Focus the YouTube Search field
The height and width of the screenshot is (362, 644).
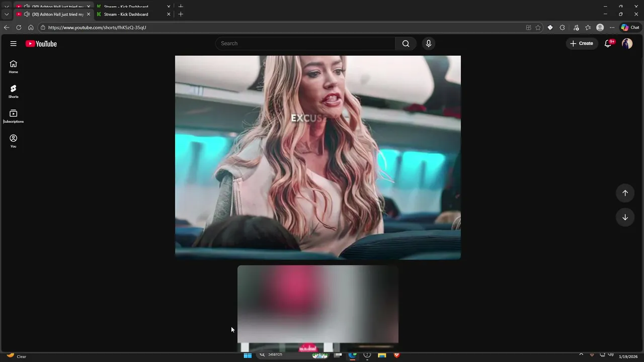coord(305,43)
